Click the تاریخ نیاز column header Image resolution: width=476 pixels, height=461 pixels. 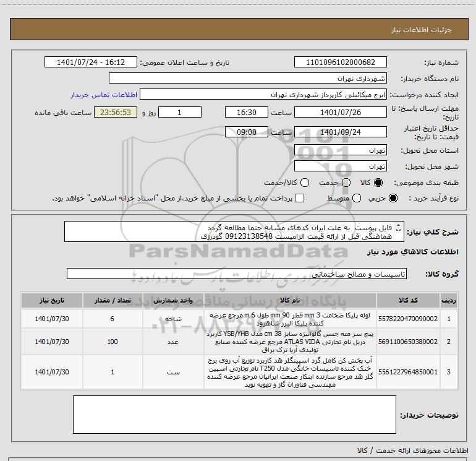(52, 300)
